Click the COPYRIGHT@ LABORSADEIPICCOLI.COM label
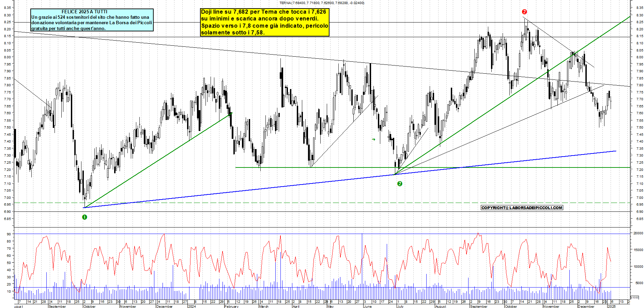Screen dimensions: 644x308 tap(522, 208)
